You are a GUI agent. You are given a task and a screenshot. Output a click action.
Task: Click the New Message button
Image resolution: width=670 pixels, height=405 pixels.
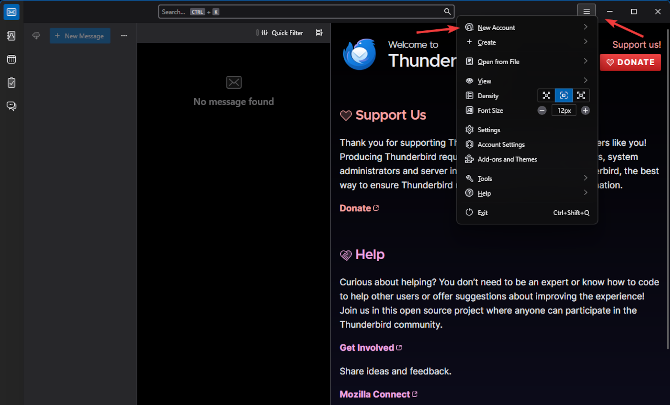pyautogui.click(x=80, y=36)
